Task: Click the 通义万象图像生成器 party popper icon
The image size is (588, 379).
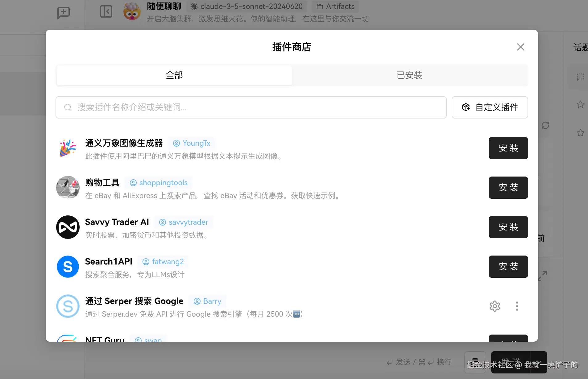Action: tap(68, 148)
